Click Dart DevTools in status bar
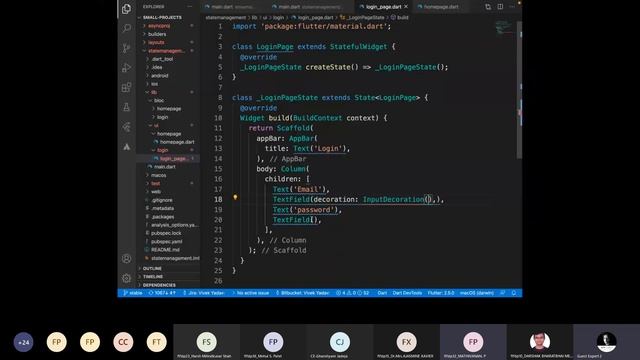Viewport: 640px width, 360px height. click(407, 293)
